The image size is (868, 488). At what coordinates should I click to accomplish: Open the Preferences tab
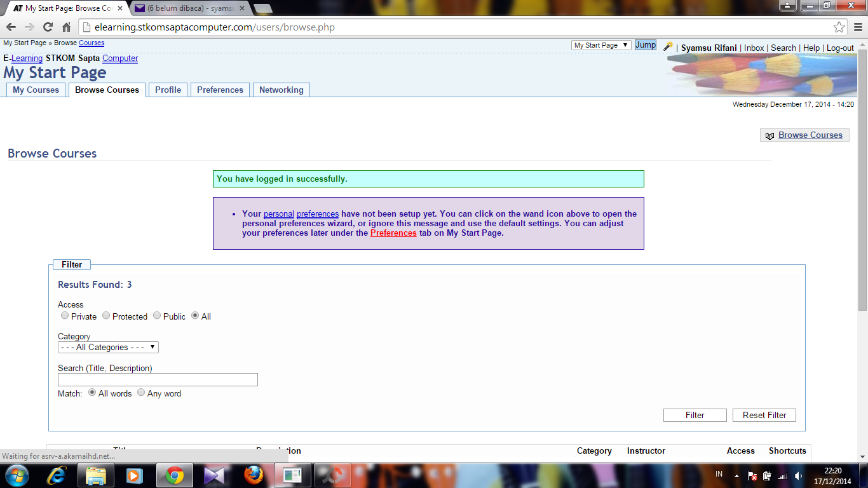(220, 90)
